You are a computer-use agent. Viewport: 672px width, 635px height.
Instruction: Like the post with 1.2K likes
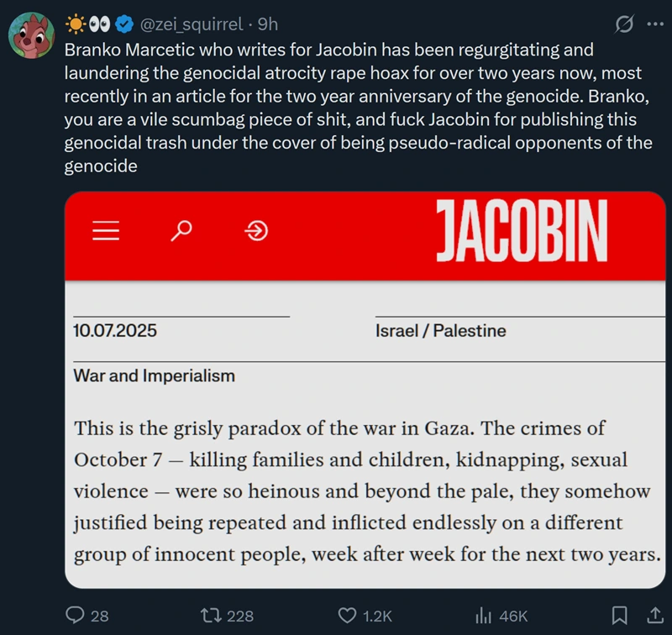tap(346, 616)
